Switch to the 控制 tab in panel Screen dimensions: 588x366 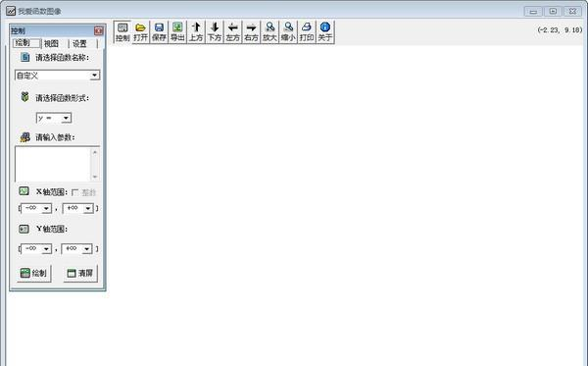point(26,43)
